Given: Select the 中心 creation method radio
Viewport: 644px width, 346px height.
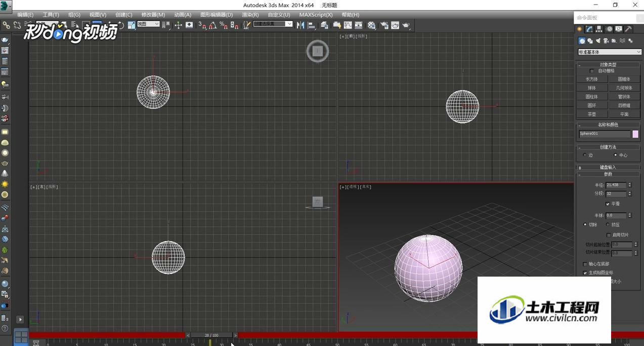Looking at the screenshot, I should [x=615, y=155].
